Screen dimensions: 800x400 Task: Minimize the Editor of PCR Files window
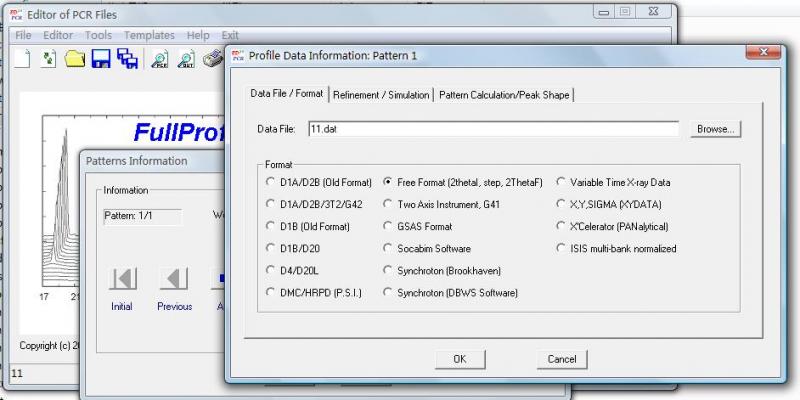pyautogui.click(x=604, y=12)
